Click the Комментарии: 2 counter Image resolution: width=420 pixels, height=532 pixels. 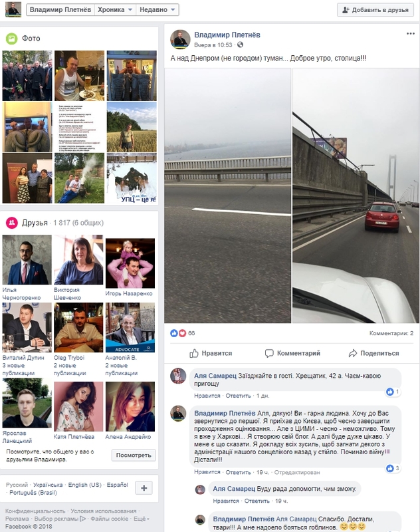click(x=391, y=333)
